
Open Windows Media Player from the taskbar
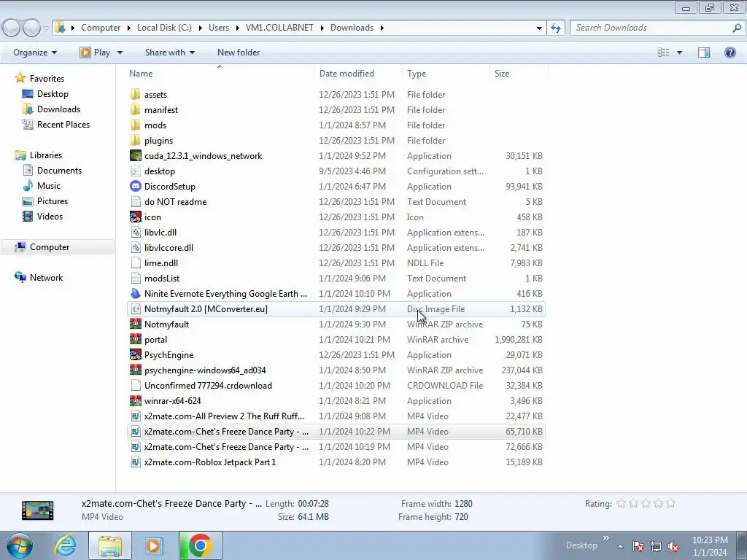tap(155, 545)
